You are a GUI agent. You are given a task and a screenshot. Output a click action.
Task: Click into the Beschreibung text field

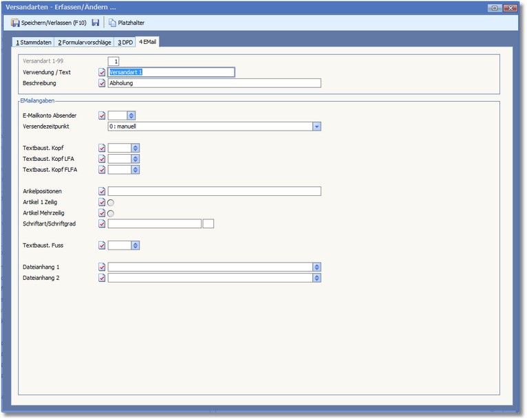(x=214, y=83)
